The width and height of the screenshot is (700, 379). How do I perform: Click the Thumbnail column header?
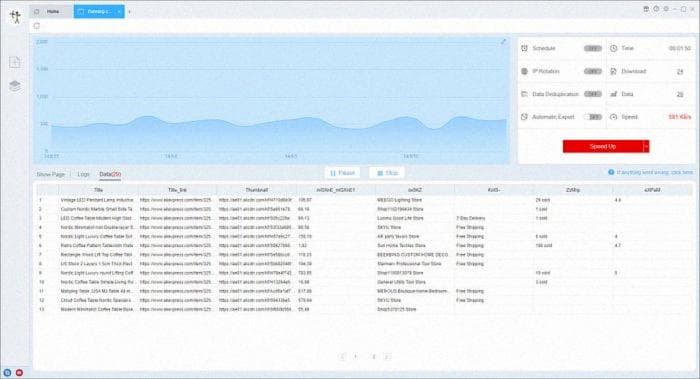[x=257, y=190]
